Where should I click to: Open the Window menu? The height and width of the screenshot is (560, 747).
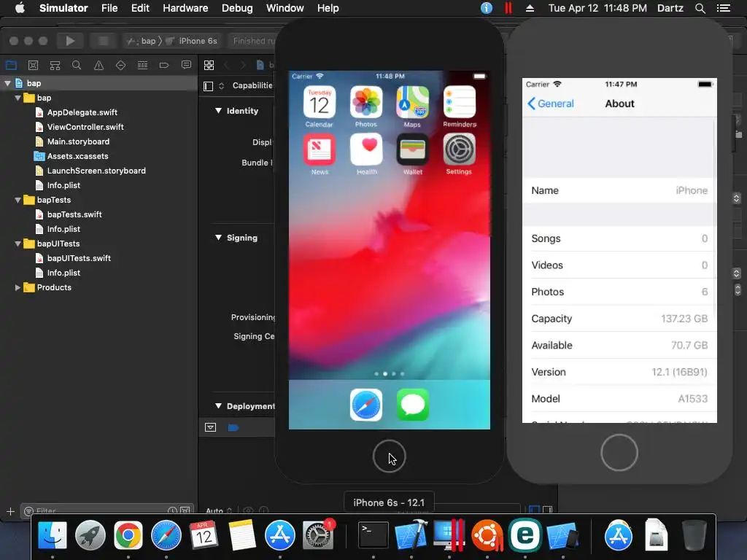click(x=285, y=8)
